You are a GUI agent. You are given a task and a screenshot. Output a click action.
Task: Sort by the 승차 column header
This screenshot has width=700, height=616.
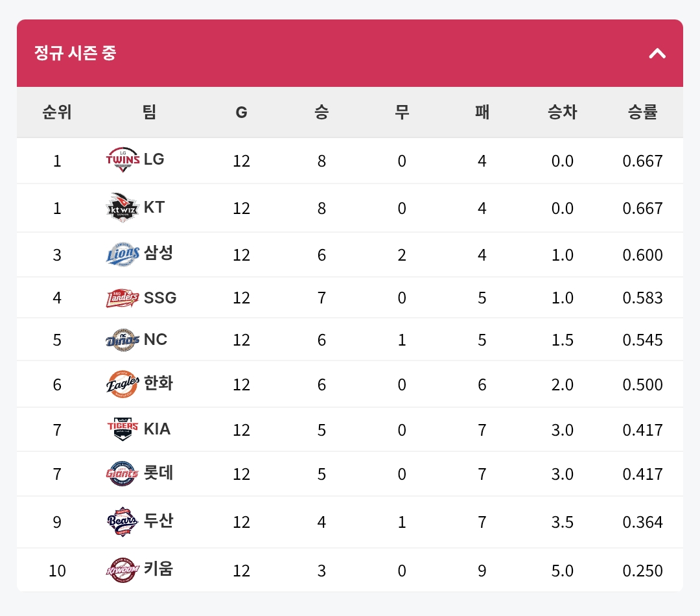pyautogui.click(x=562, y=112)
